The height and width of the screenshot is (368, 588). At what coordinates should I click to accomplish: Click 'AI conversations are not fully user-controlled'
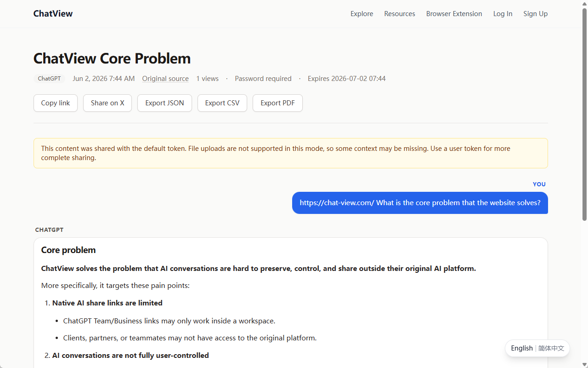click(x=130, y=356)
